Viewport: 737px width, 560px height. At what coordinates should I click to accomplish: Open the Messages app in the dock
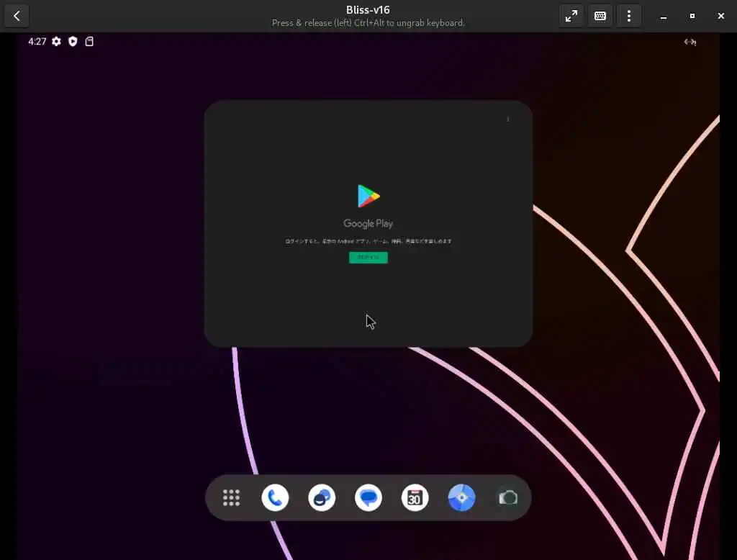(368, 497)
